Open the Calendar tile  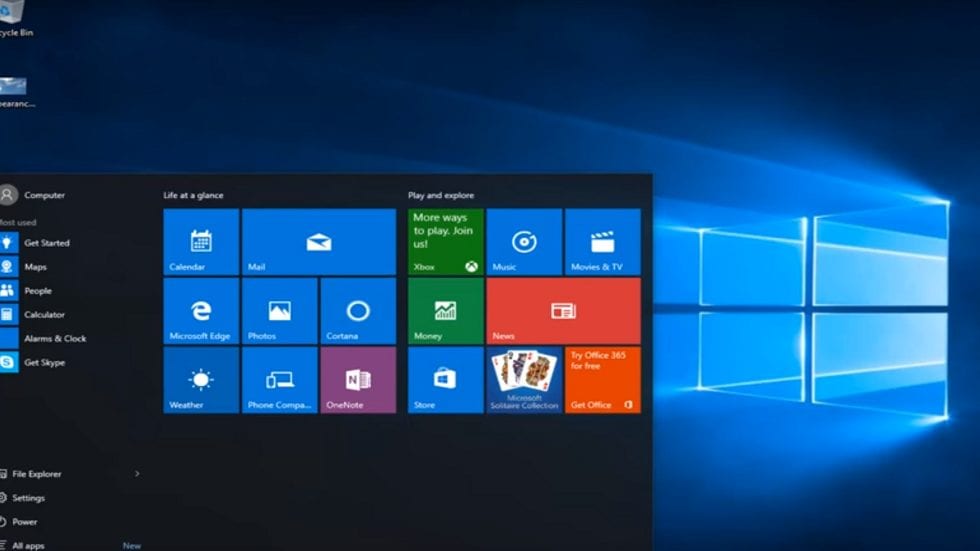coord(201,241)
